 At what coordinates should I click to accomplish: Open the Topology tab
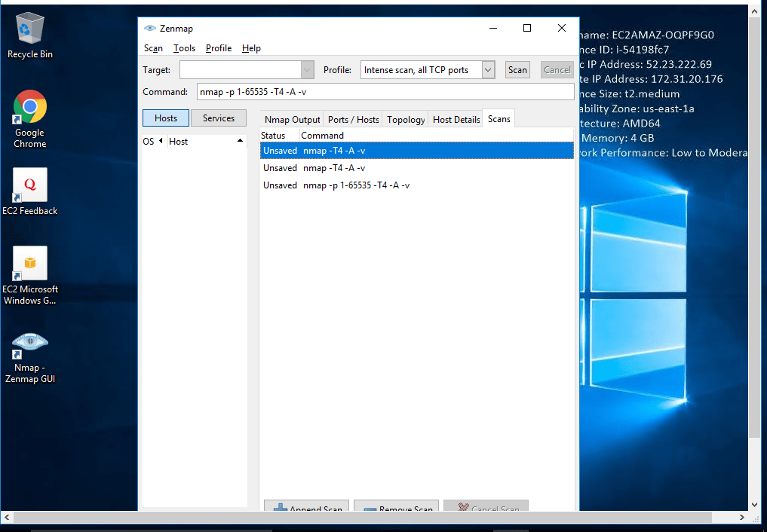pyautogui.click(x=406, y=120)
